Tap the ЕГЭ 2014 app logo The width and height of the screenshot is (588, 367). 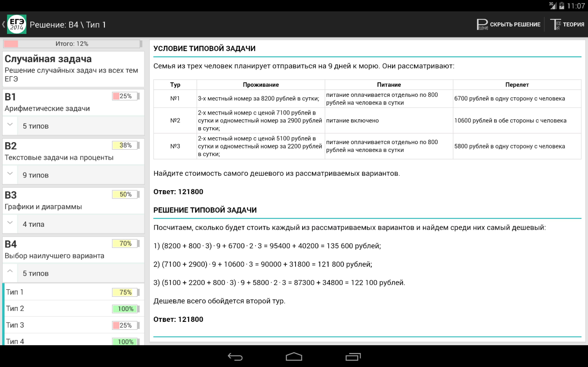(x=17, y=24)
